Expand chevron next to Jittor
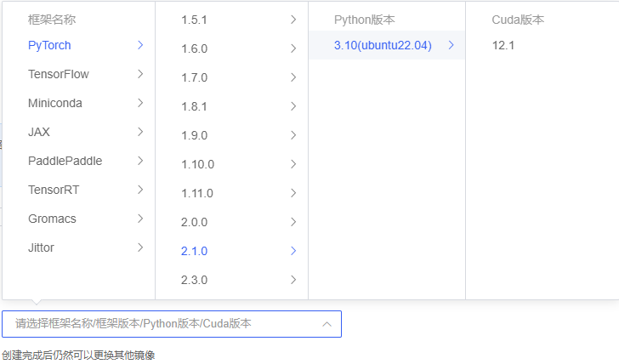Viewport: 619px width, 364px height. 140,247
